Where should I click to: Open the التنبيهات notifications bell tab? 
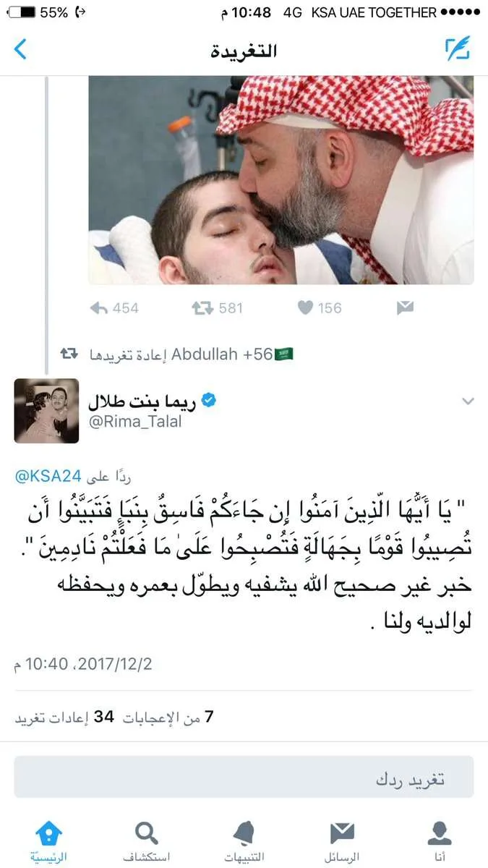244,841
